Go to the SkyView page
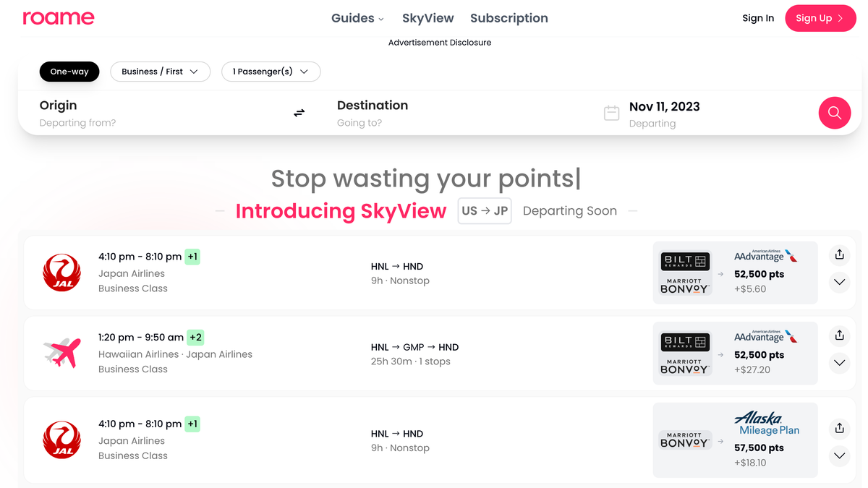Viewport: 868px width, 488px height. click(x=428, y=18)
